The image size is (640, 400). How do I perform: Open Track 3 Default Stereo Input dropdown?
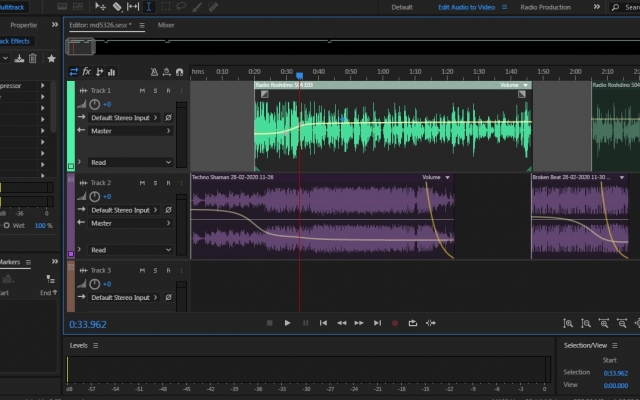pyautogui.click(x=124, y=297)
